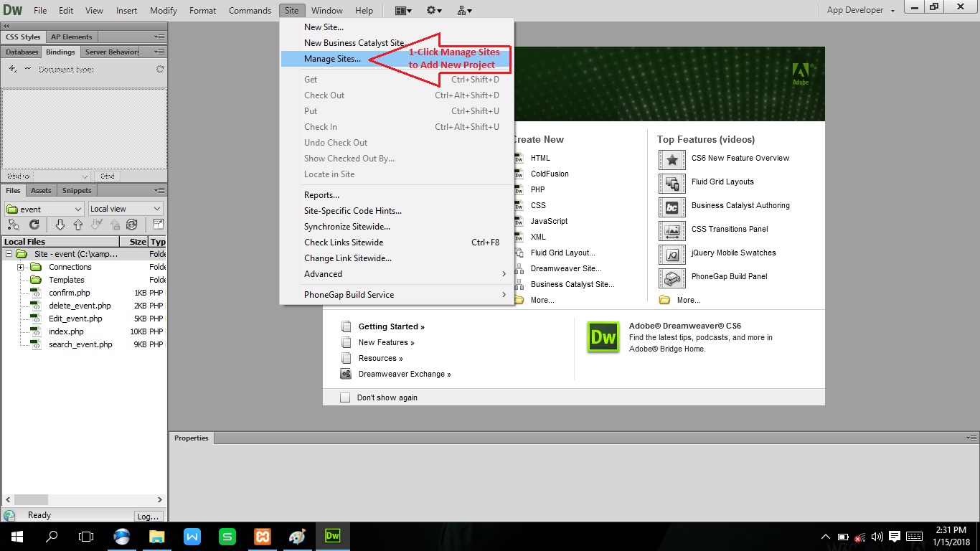Image resolution: width=980 pixels, height=551 pixels.
Task: Open the Resources link
Action: pos(381,358)
